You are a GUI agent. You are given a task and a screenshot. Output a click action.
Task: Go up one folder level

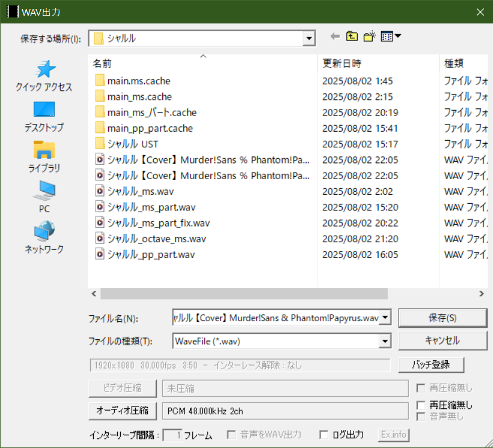pos(352,35)
